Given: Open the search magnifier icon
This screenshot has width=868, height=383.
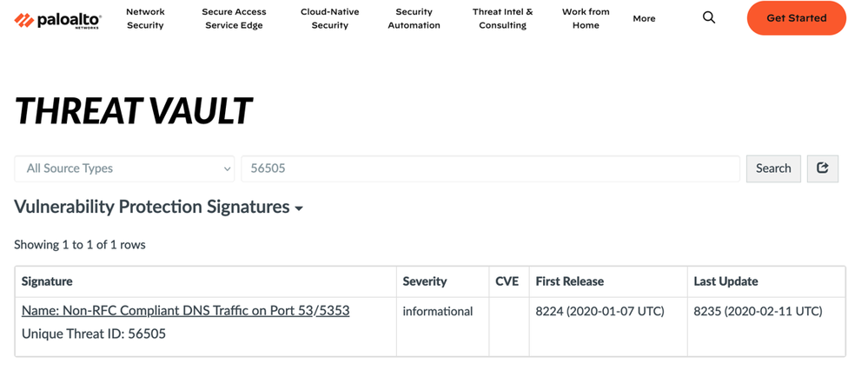Looking at the screenshot, I should (709, 18).
